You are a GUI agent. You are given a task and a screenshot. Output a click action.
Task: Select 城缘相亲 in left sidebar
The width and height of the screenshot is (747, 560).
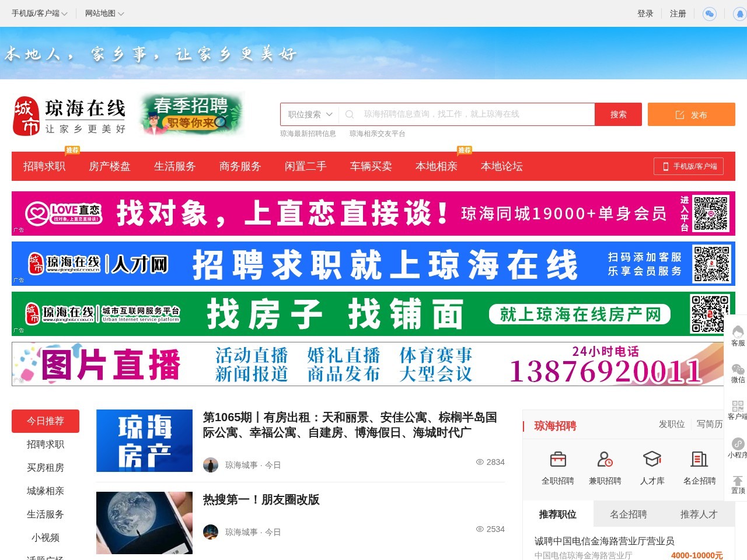pyautogui.click(x=46, y=491)
